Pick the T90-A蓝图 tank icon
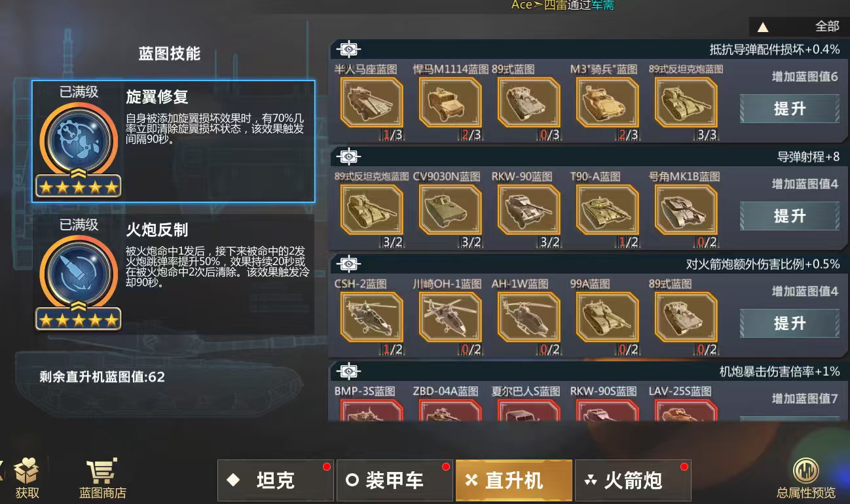This screenshot has height=504, width=850. click(607, 209)
